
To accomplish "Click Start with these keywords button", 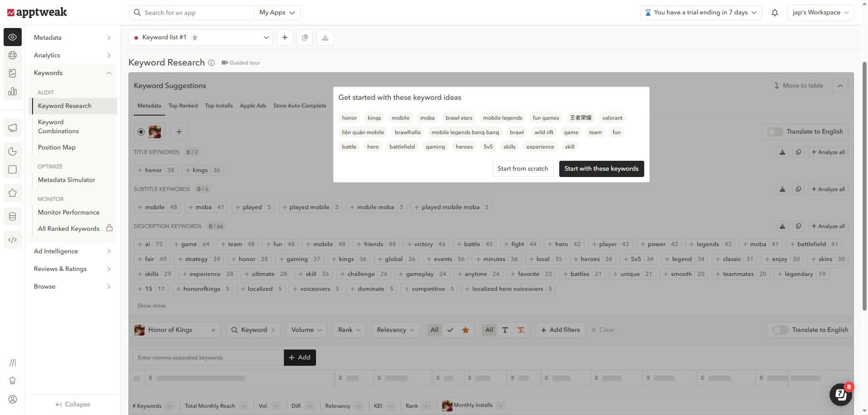I will (601, 169).
